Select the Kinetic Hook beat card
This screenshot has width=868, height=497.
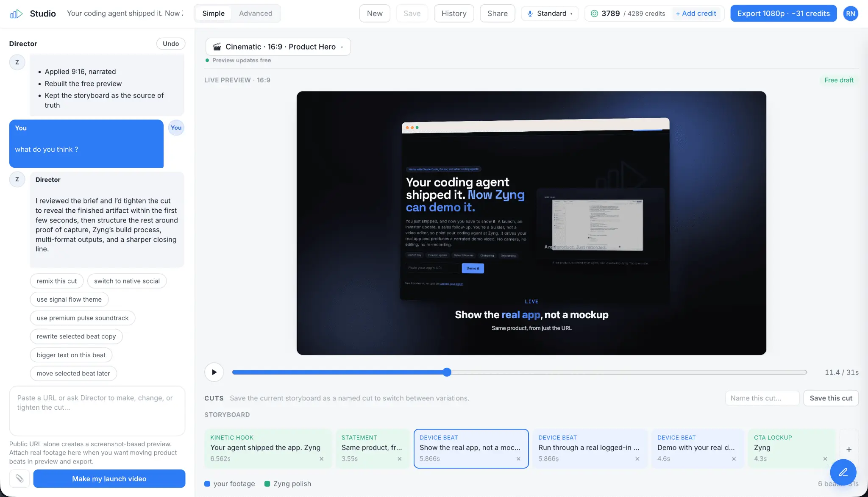267,449
